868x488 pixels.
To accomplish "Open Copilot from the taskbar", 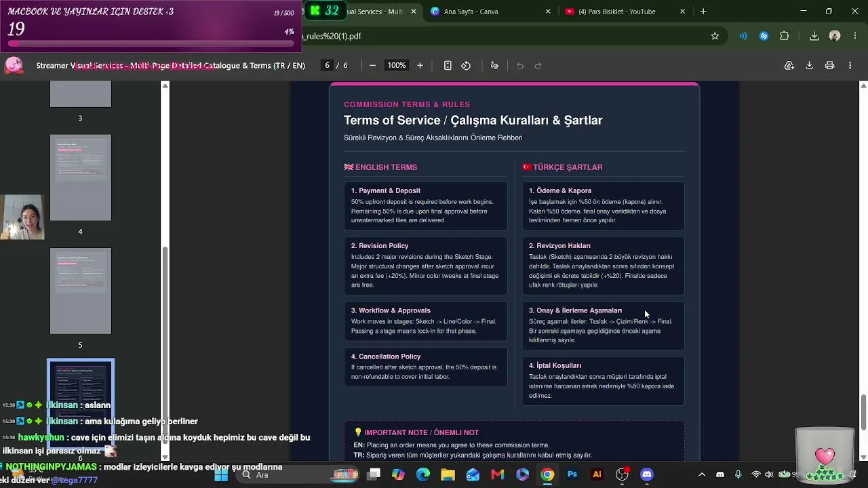I will (x=398, y=474).
